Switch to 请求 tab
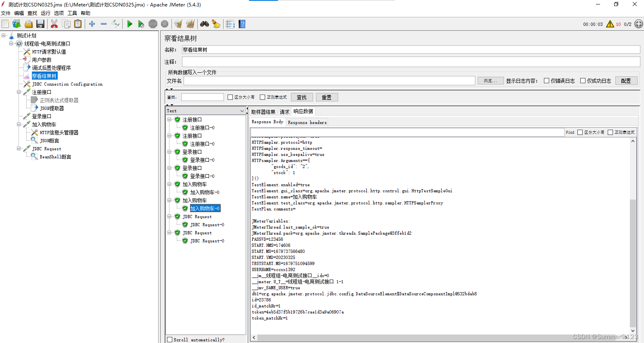Viewport: 644px width, 343px height. (x=284, y=112)
